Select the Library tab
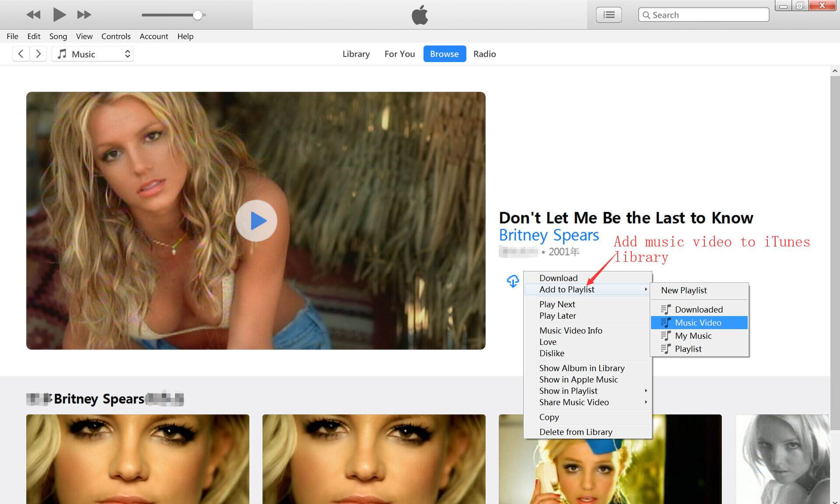The width and height of the screenshot is (840, 504). click(356, 54)
